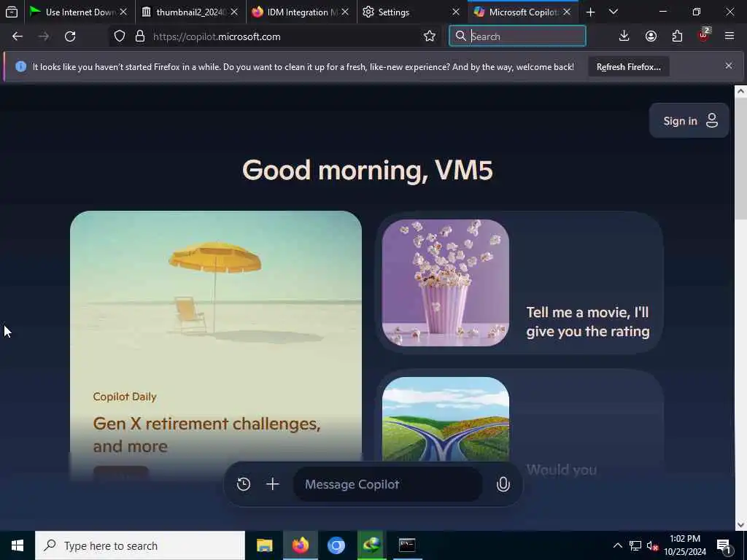Click the page scrollbar down arrow
This screenshot has width=747, height=560.
(x=740, y=525)
